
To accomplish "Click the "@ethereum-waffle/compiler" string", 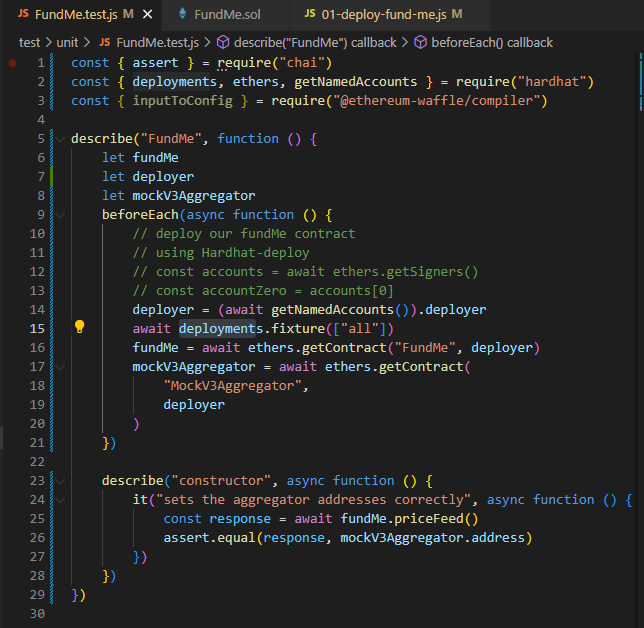I will pos(437,101).
